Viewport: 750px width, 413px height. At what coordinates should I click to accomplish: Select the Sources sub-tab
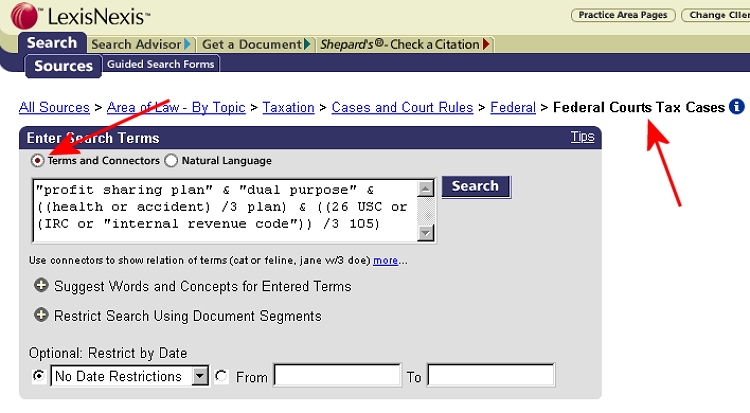tap(63, 66)
